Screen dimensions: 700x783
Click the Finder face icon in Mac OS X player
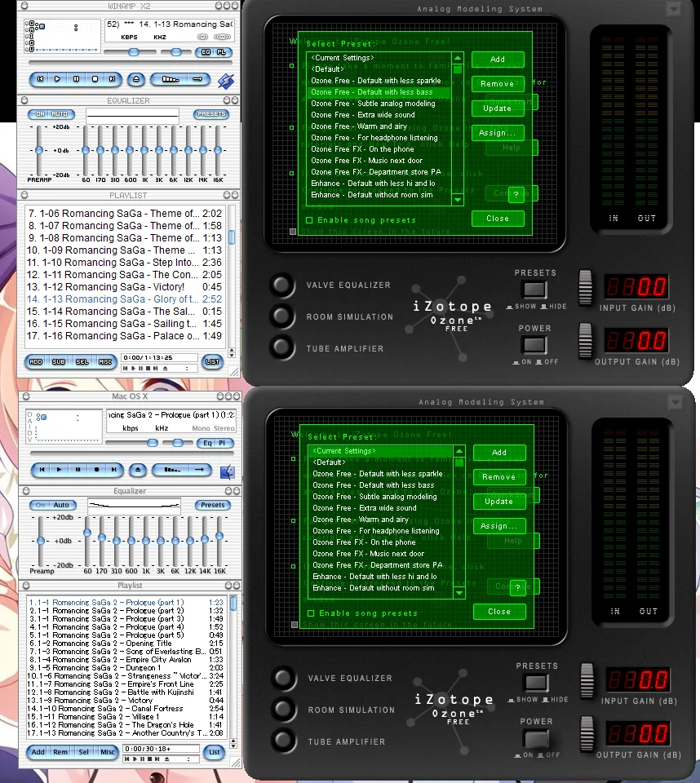tap(228, 471)
